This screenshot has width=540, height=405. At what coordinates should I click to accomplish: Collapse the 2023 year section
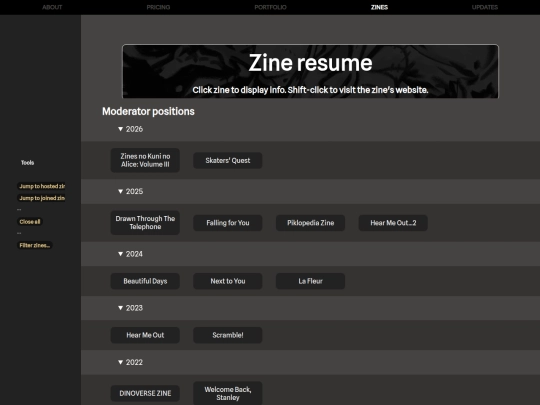point(130,308)
